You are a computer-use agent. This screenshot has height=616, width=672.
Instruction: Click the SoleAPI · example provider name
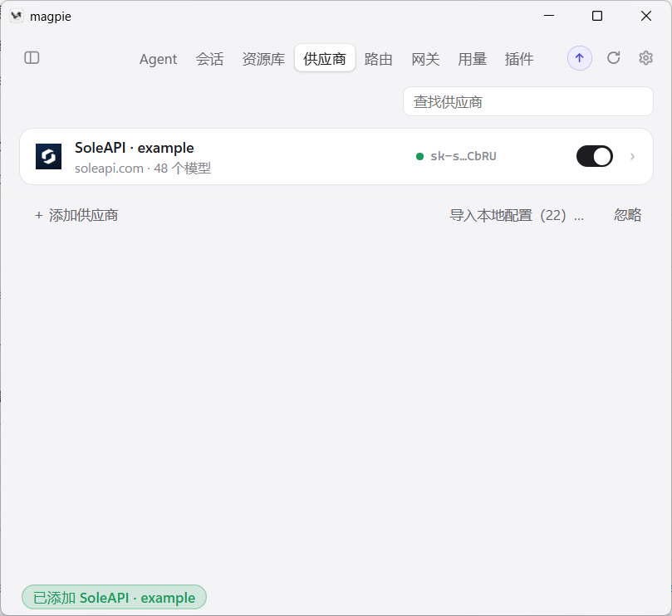click(x=134, y=148)
